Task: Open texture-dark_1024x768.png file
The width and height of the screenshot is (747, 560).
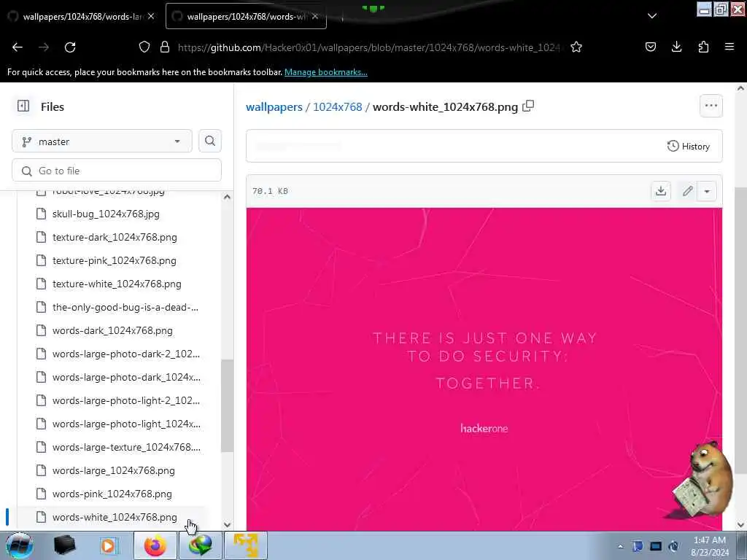Action: point(115,237)
